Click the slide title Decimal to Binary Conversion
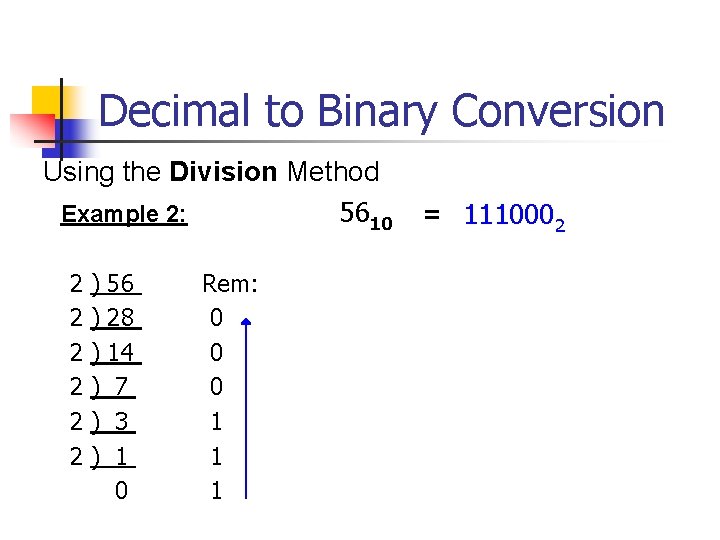Screen dimensions: 720x540 click(381, 112)
